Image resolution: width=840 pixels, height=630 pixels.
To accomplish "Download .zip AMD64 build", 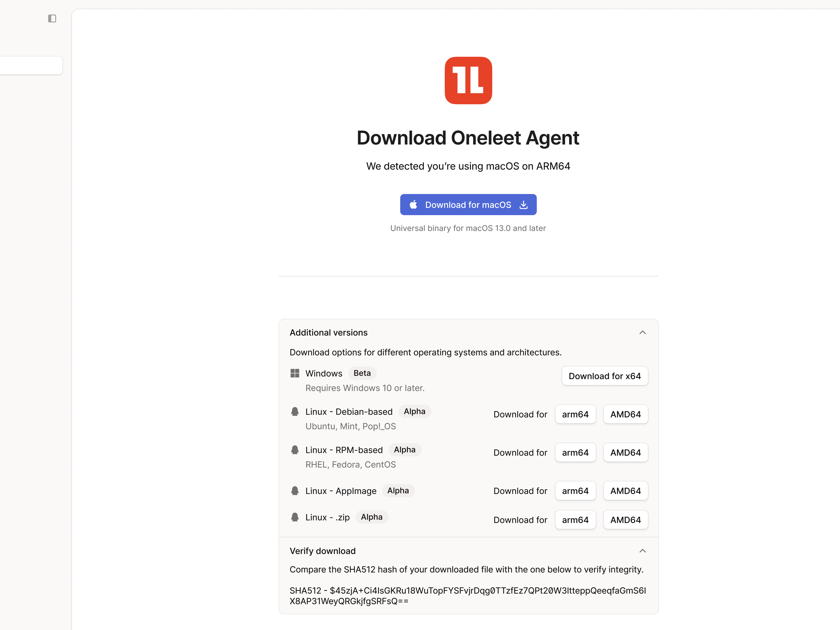I will tap(626, 520).
